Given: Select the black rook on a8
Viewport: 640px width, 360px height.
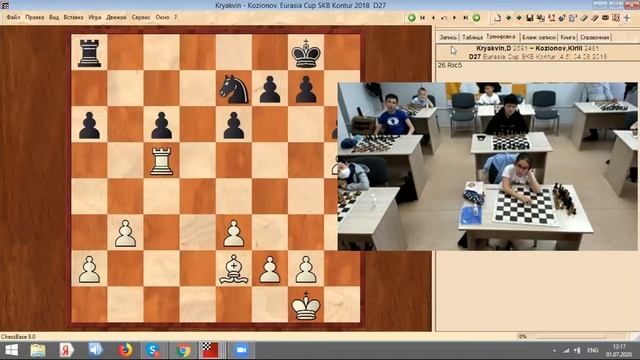Looking at the screenshot, I should tap(89, 53).
